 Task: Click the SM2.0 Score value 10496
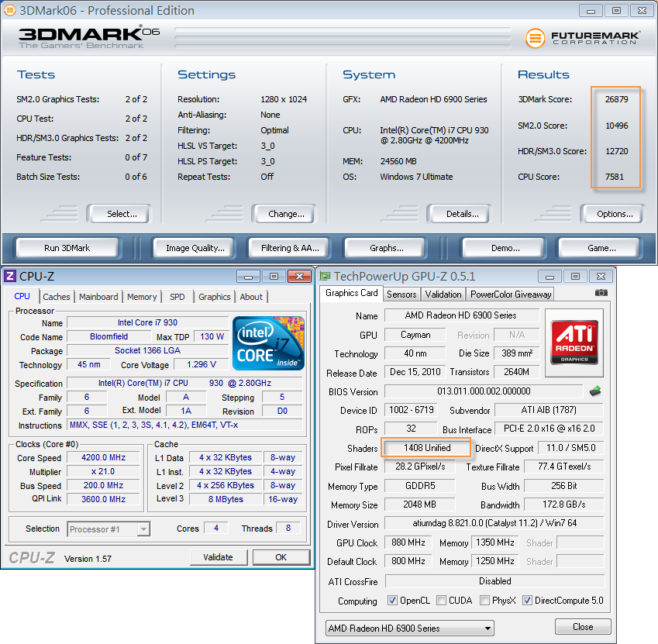coord(616,126)
